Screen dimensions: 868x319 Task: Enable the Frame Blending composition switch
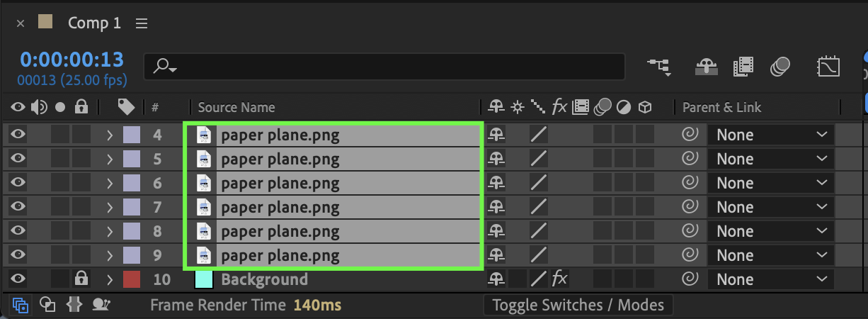click(x=743, y=67)
